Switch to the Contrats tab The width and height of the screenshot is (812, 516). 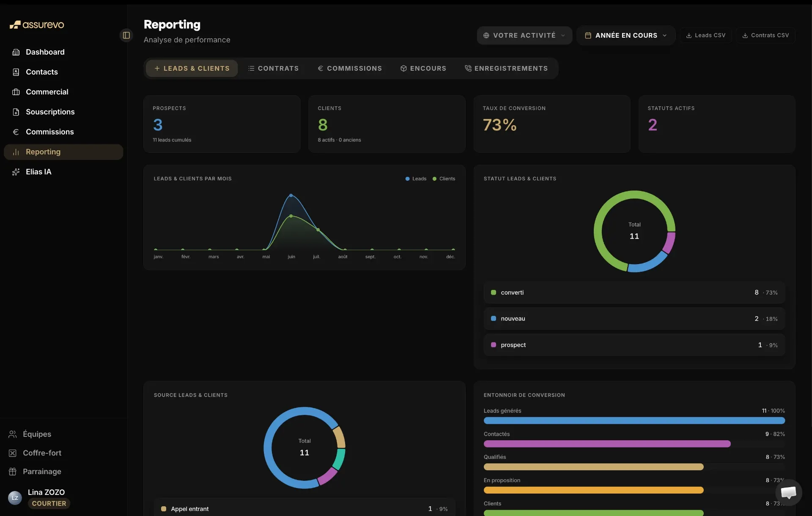tap(273, 68)
